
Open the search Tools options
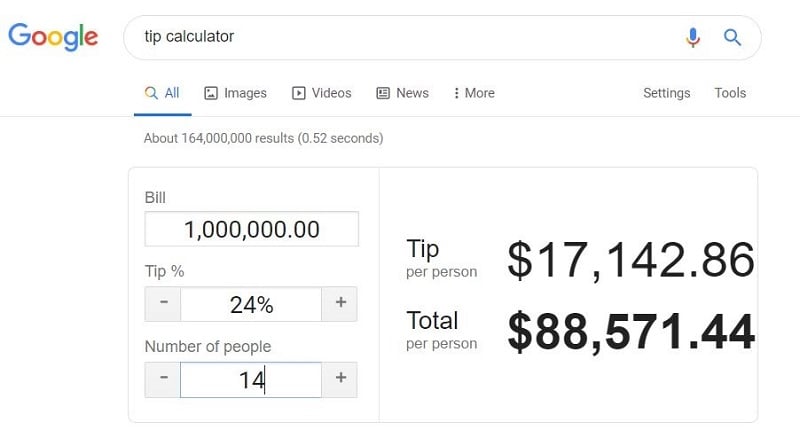coord(730,93)
